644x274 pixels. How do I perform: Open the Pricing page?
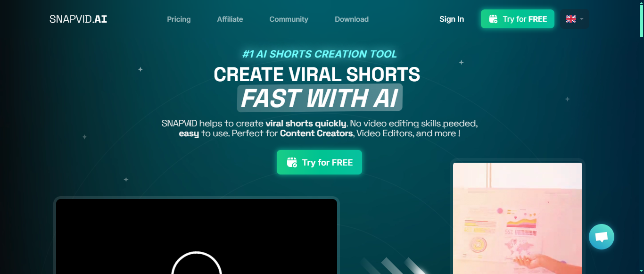pyautogui.click(x=179, y=19)
